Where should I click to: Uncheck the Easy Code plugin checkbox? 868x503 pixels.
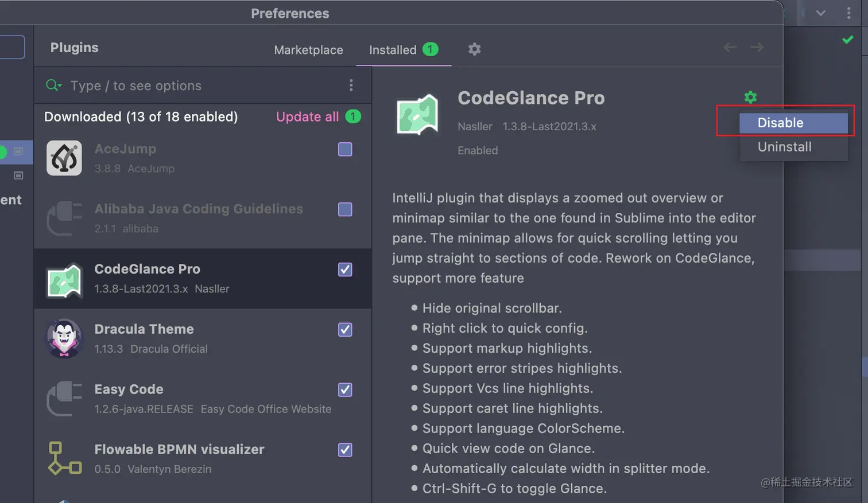point(345,390)
